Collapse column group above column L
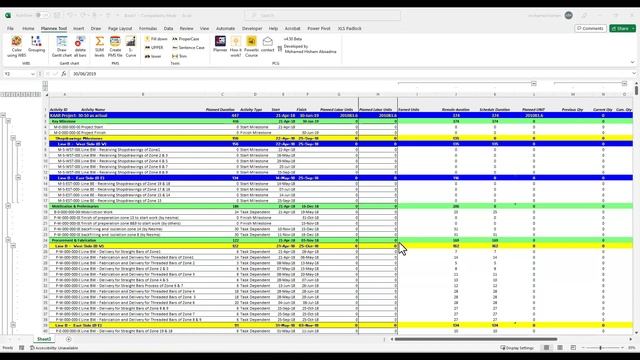 click(x=533, y=84)
